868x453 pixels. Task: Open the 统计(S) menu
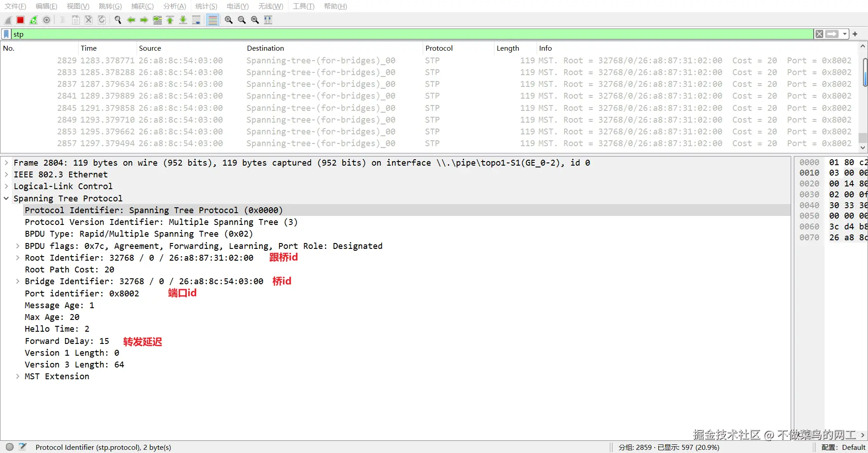[206, 6]
